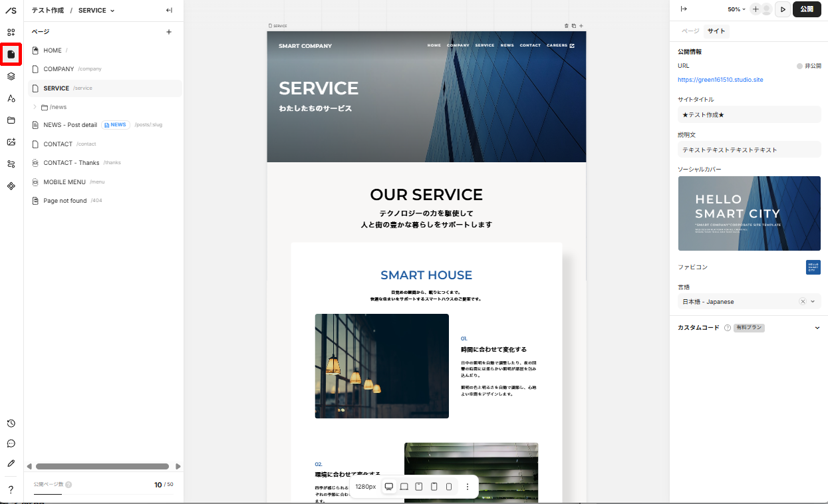Click the 公開 publish button
The width and height of the screenshot is (828, 504).
(807, 9)
